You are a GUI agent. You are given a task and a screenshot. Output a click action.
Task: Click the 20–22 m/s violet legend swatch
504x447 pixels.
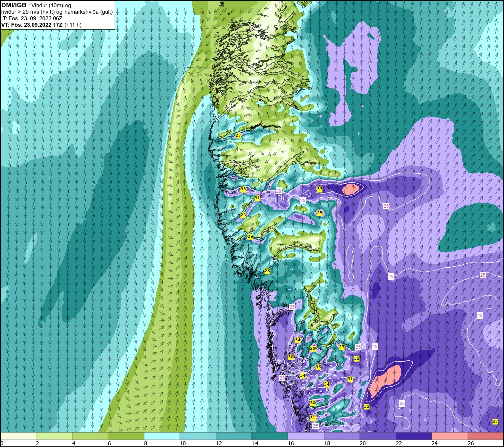click(378, 436)
